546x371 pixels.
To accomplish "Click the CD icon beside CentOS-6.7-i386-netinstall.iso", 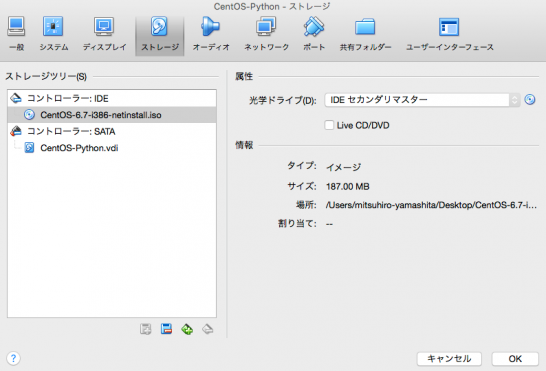I will coord(29,115).
